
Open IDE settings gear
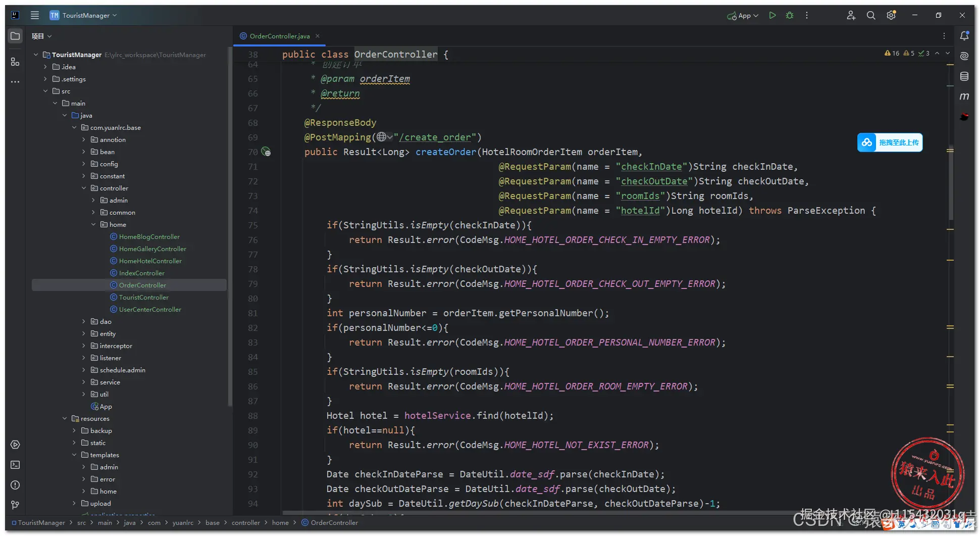(891, 15)
